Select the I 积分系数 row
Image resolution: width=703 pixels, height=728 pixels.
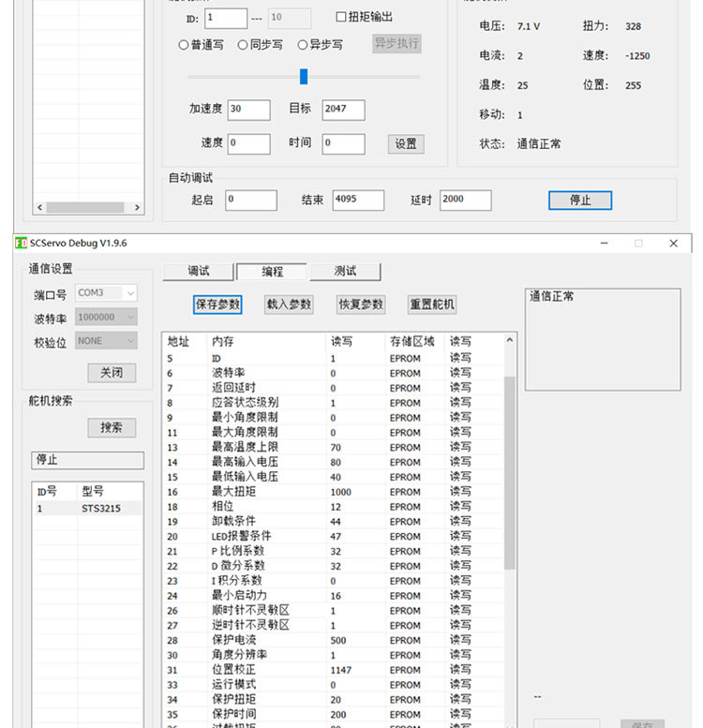tap(334, 581)
